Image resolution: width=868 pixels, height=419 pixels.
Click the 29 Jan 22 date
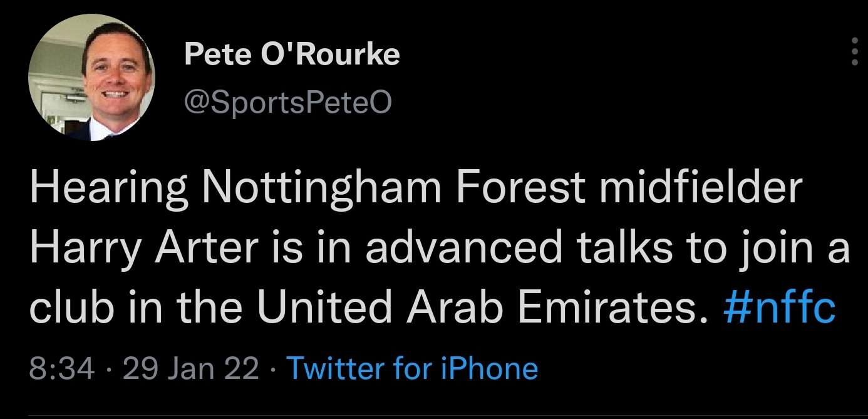(x=191, y=369)
